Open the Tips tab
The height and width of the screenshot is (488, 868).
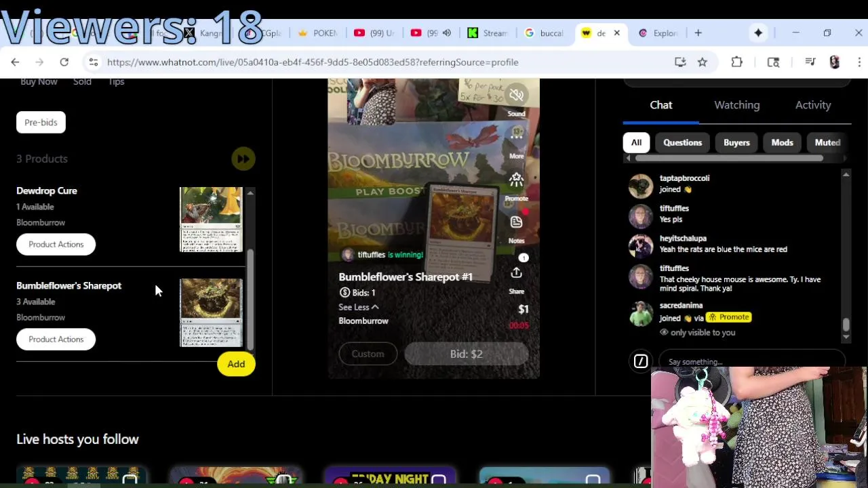pos(116,81)
